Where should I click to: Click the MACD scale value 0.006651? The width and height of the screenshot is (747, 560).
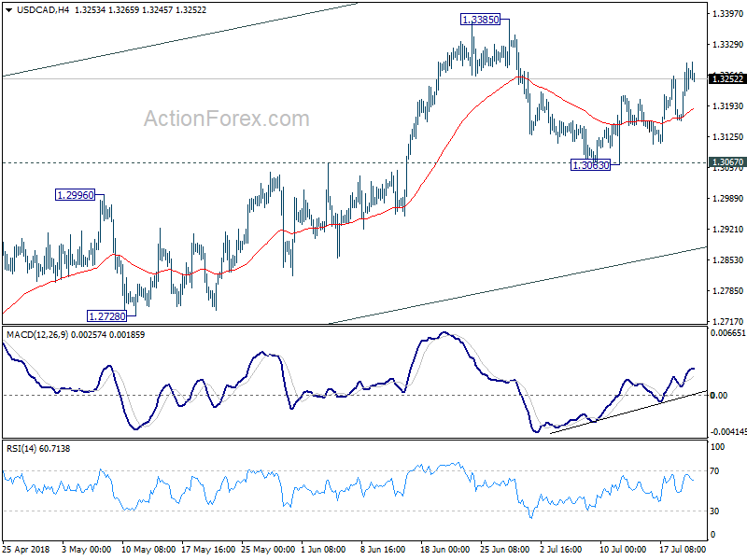click(x=728, y=333)
